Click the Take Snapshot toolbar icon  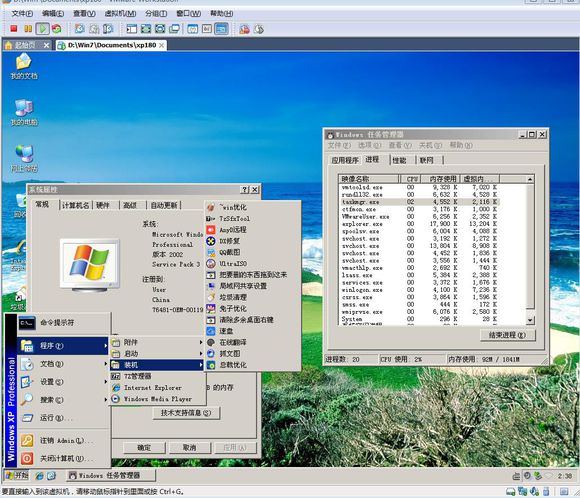(80, 28)
